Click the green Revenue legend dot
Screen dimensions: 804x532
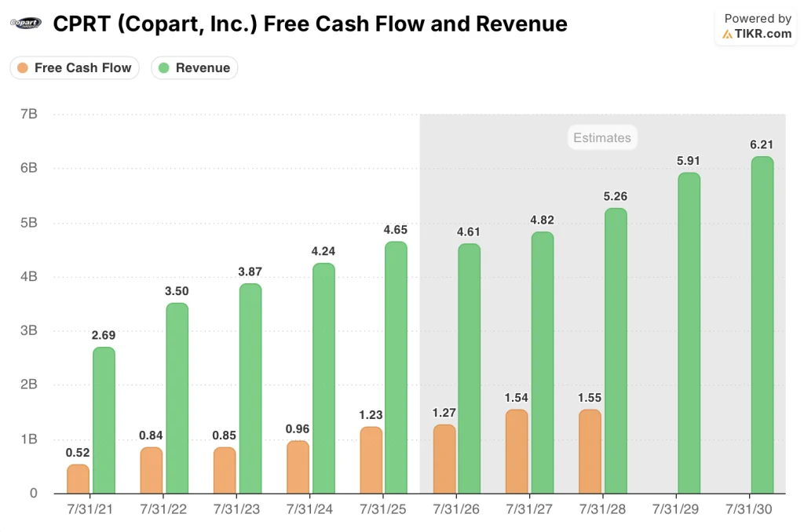pyautogui.click(x=163, y=67)
